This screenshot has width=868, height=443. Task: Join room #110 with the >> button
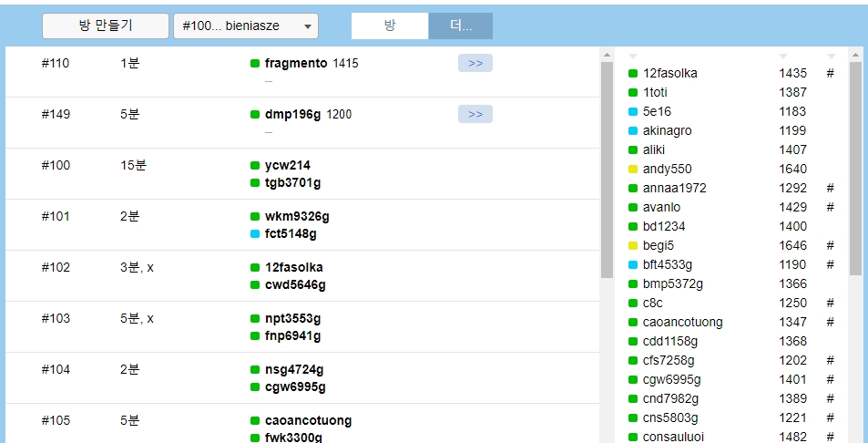(475, 63)
